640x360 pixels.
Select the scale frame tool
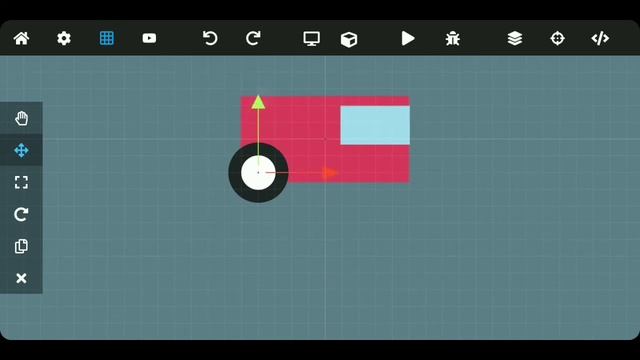click(x=21, y=182)
